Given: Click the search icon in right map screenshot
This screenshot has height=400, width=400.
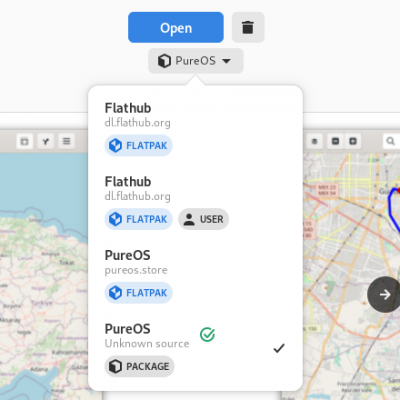Looking at the screenshot, I should pos(390,141).
